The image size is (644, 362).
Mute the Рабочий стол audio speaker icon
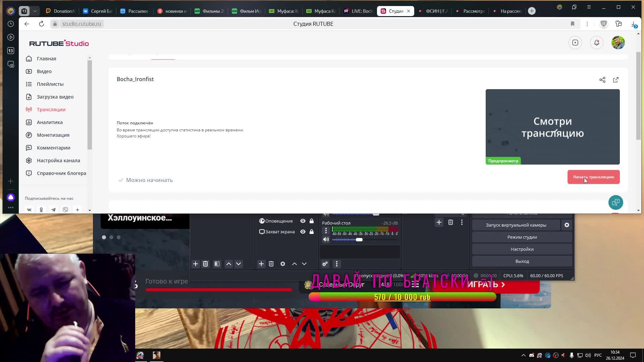[x=326, y=239]
